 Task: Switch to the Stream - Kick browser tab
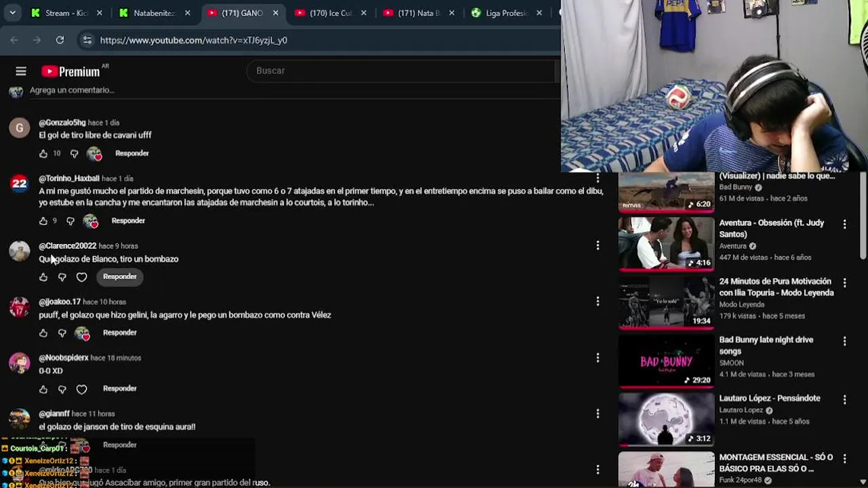coord(66,13)
